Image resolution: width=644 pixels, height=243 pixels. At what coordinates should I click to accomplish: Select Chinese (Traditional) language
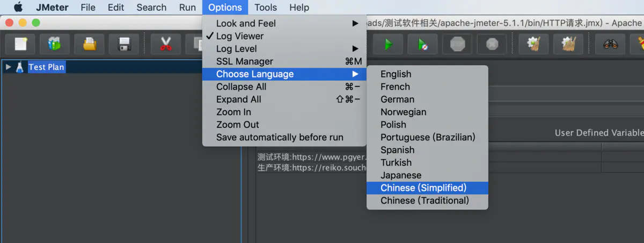click(428, 201)
